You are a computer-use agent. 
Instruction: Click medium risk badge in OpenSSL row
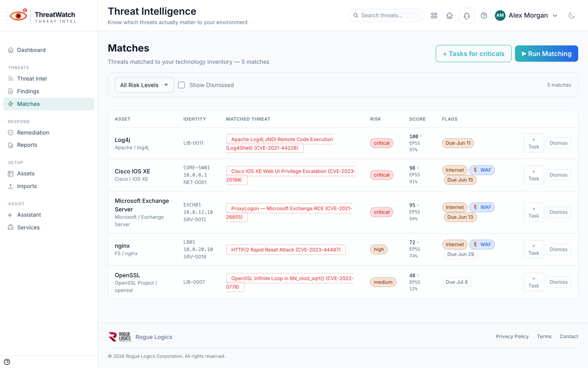pyautogui.click(x=383, y=282)
